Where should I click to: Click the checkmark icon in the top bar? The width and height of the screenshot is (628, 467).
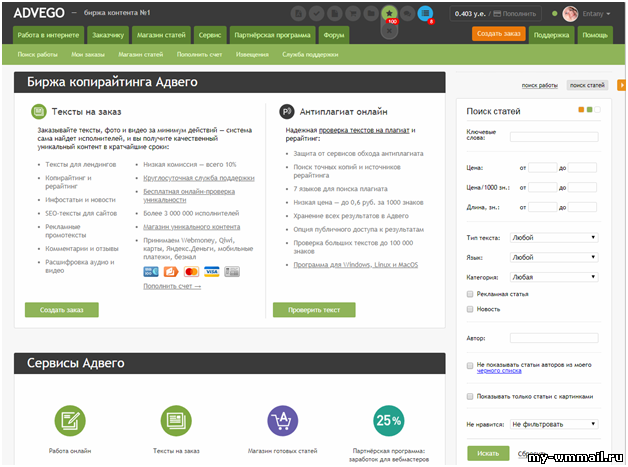click(316, 14)
